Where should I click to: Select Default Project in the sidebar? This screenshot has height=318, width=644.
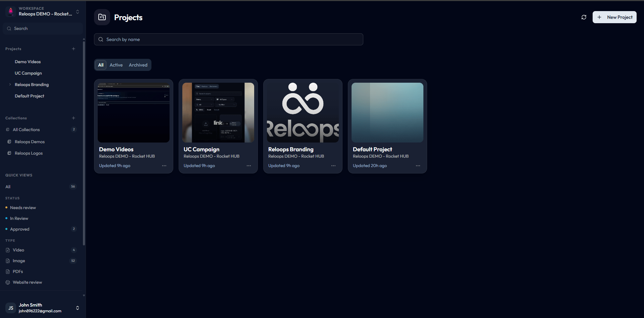[x=30, y=96]
